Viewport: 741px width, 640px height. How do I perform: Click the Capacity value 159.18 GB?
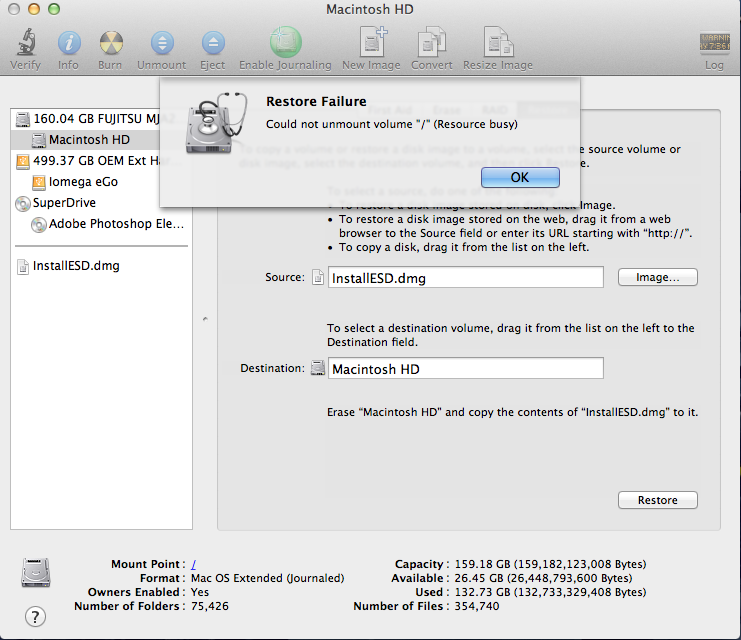click(x=550, y=564)
